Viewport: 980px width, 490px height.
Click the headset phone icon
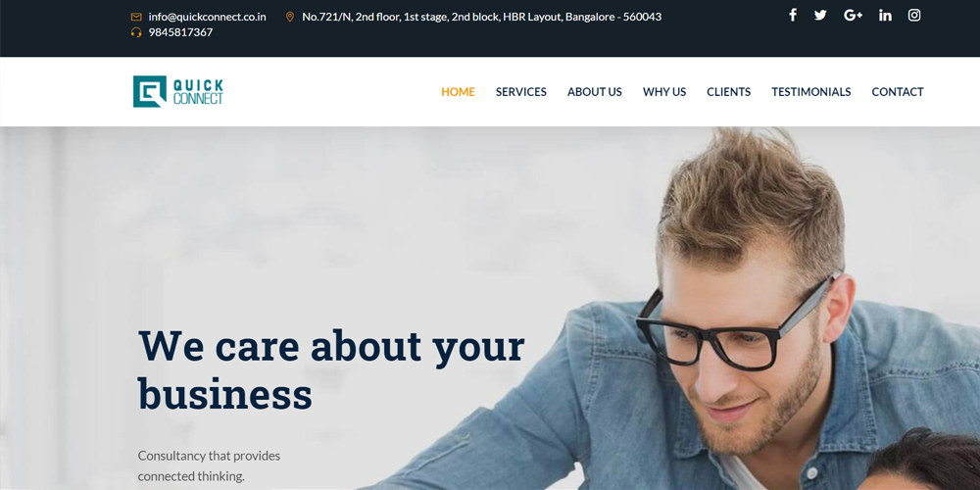click(x=136, y=32)
